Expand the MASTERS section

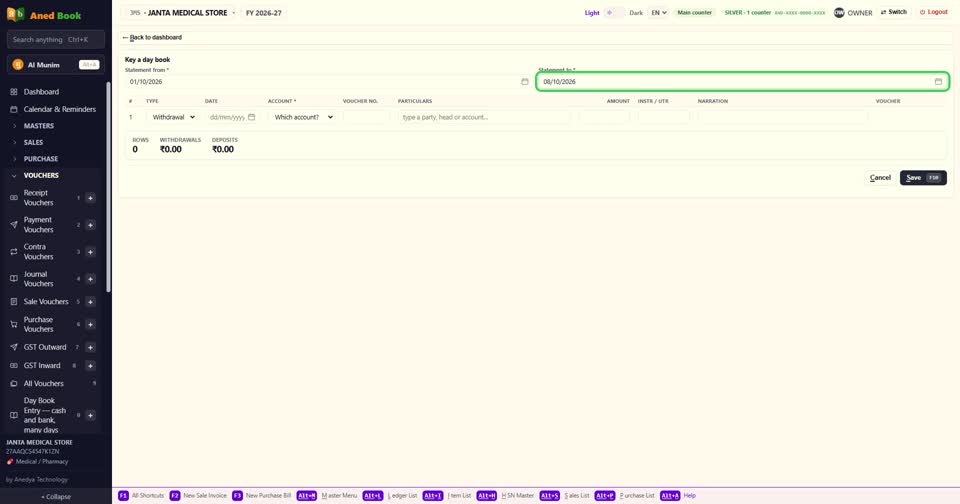[x=39, y=126]
